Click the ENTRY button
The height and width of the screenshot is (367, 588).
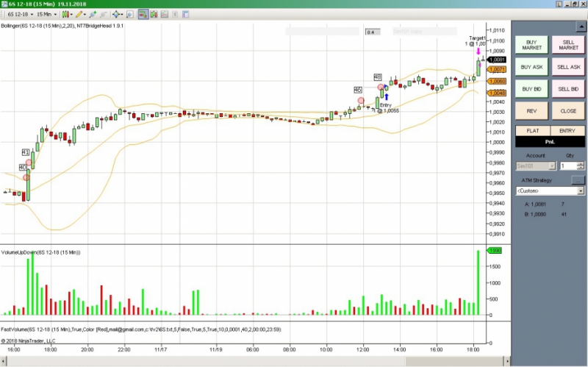[x=567, y=131]
